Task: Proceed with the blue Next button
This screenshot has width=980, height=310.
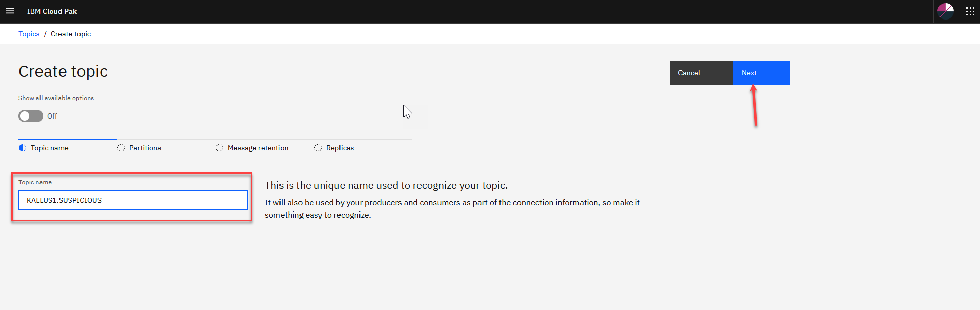Action: click(761, 73)
